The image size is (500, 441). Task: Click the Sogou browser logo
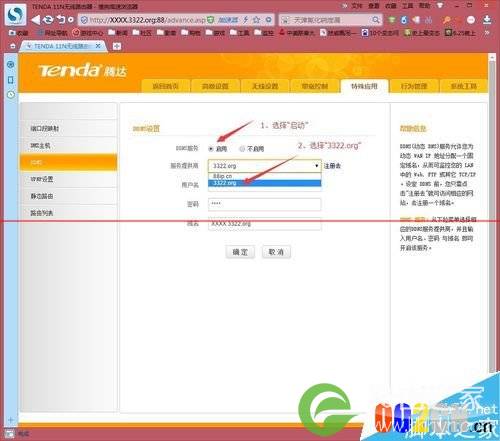(16, 14)
